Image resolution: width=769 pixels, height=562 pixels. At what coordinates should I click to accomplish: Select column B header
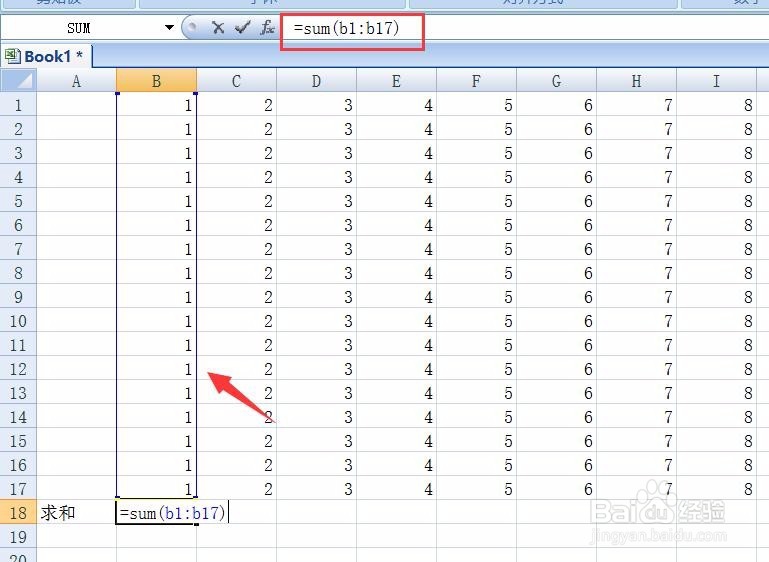coord(156,80)
